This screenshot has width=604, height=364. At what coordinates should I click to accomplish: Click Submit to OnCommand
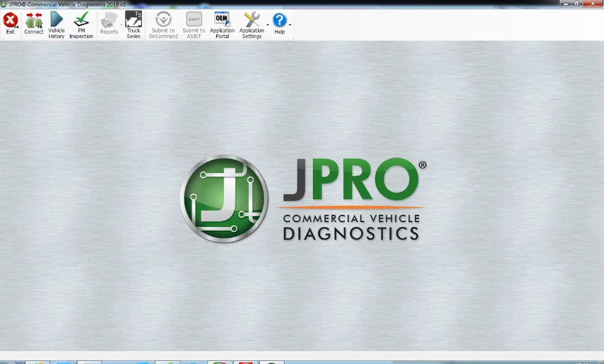tap(163, 25)
